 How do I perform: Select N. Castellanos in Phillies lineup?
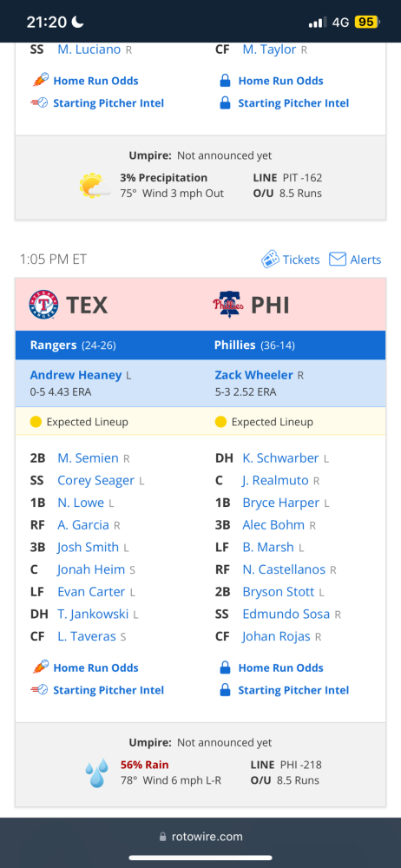tap(284, 569)
